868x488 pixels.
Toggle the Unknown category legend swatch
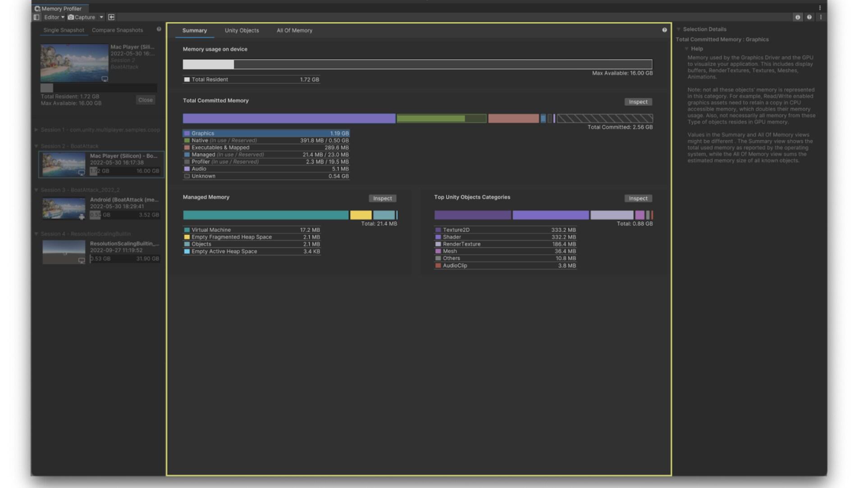point(187,176)
